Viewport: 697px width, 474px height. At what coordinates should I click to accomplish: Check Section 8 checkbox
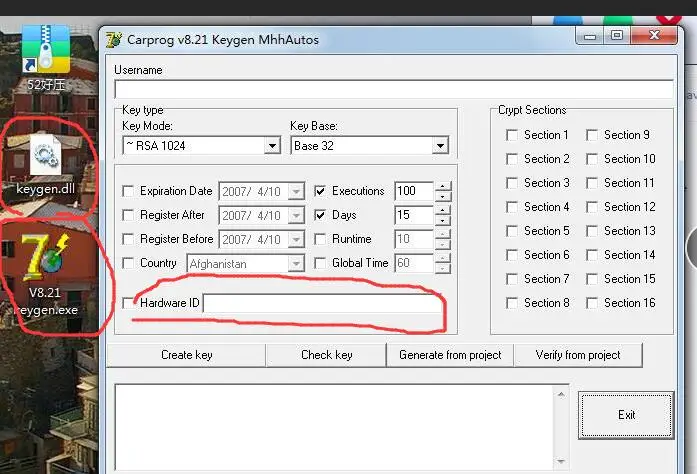click(512, 303)
